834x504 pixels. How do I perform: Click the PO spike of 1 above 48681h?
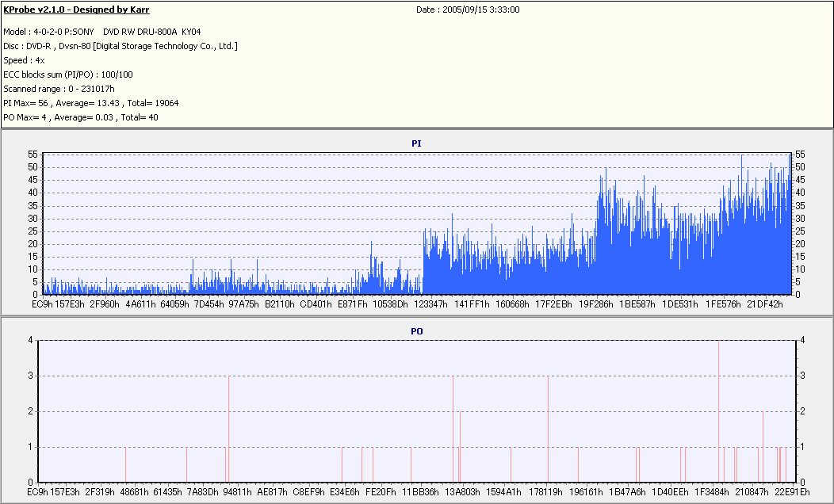click(x=125, y=464)
